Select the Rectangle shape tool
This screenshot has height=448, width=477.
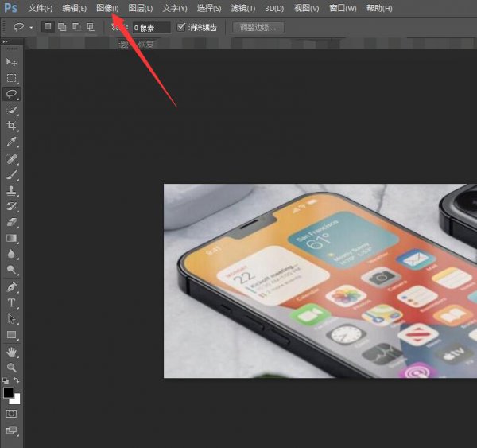[x=11, y=335]
